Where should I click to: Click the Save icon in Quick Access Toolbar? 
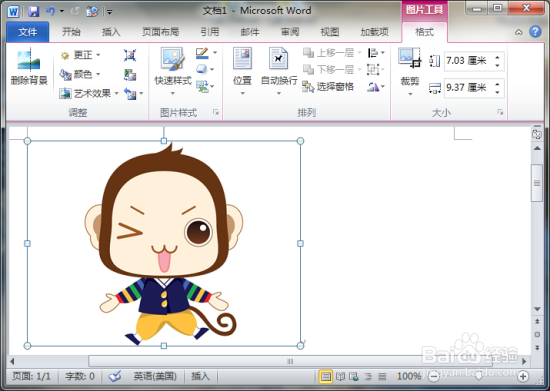[34, 11]
